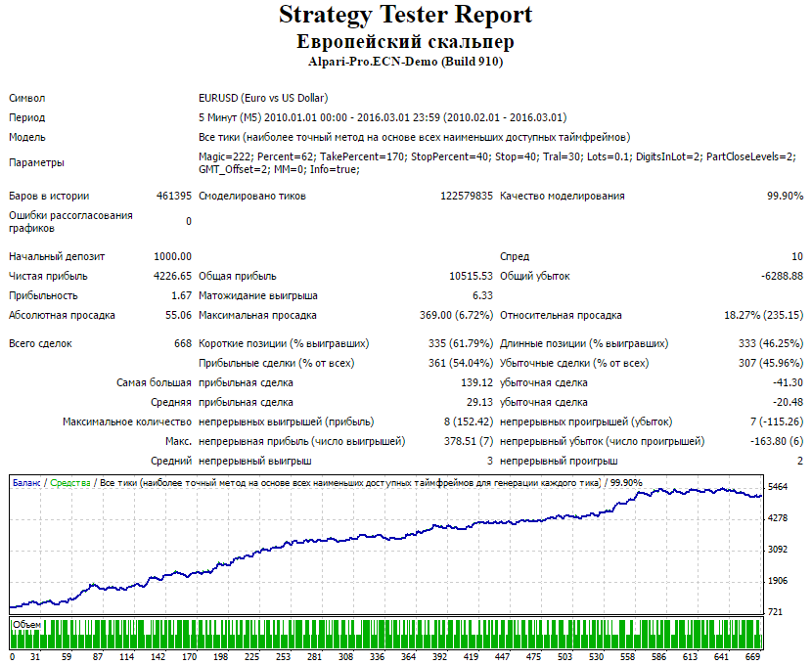Viewport: 812px width, 665px height.
Task: Click loss trades value '307 (45.96%)'
Action: tap(771, 363)
